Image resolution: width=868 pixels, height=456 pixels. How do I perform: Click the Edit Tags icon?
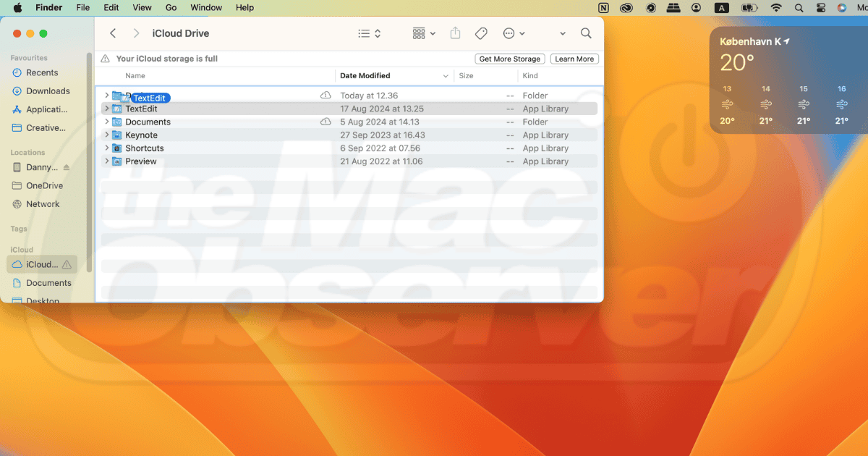480,33
